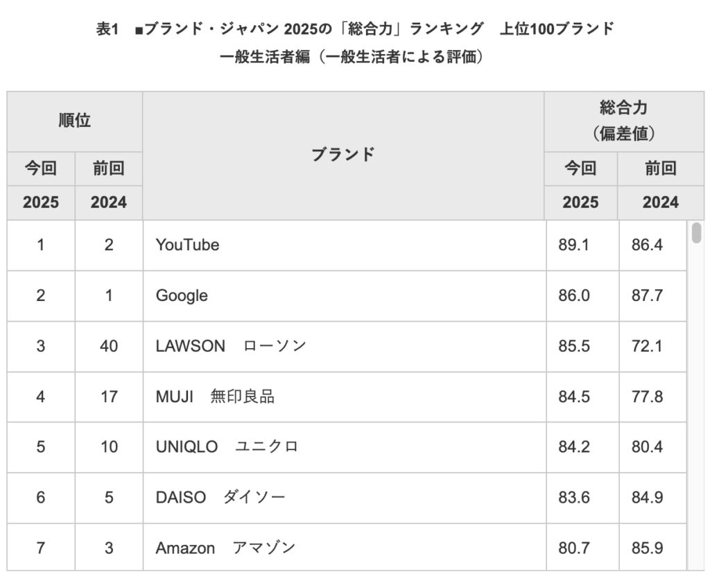Click the table title heading text
The width and height of the screenshot is (710, 588).
click(x=355, y=42)
